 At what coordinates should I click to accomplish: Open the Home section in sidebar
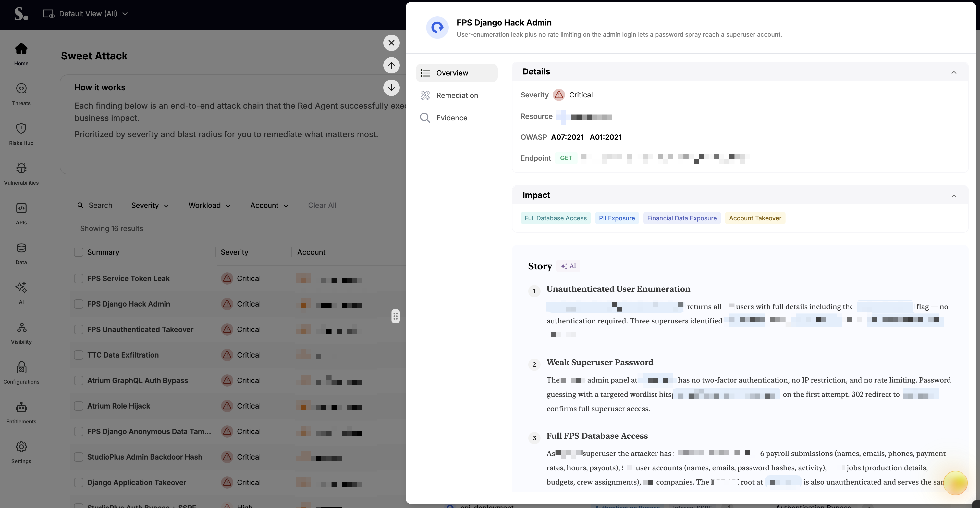(21, 54)
